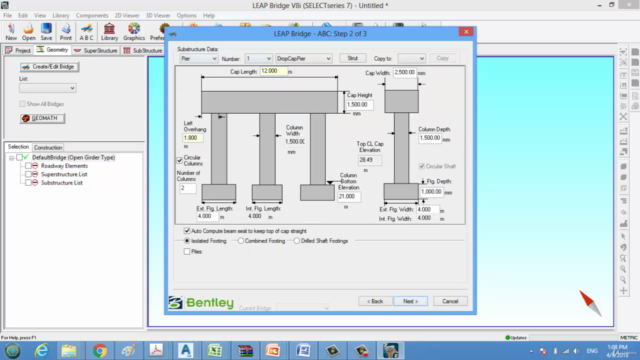Click the Save toolbar icon
Screen dimensions: 640x360
coord(46,32)
